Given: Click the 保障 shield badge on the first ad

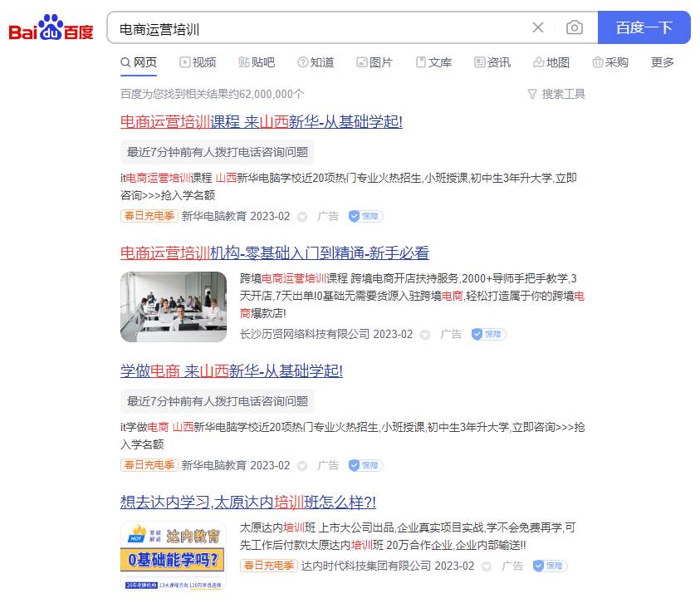Looking at the screenshot, I should tap(365, 216).
